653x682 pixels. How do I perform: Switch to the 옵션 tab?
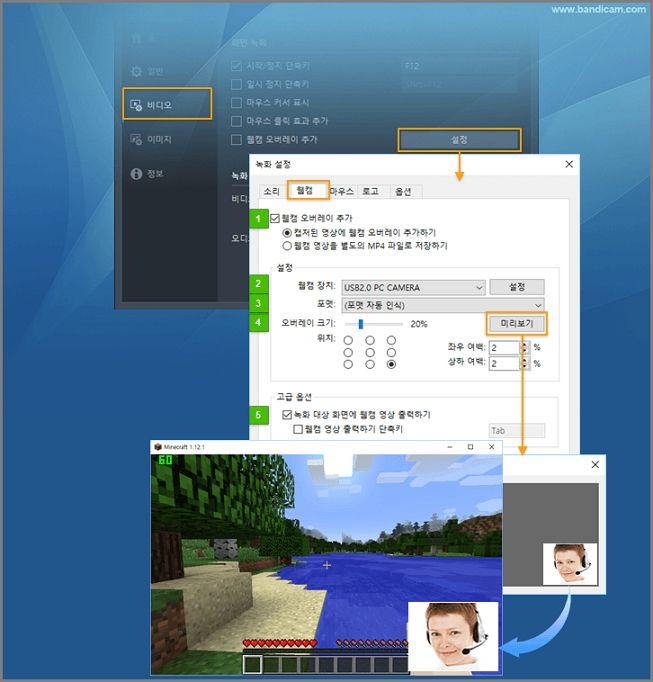(x=404, y=191)
